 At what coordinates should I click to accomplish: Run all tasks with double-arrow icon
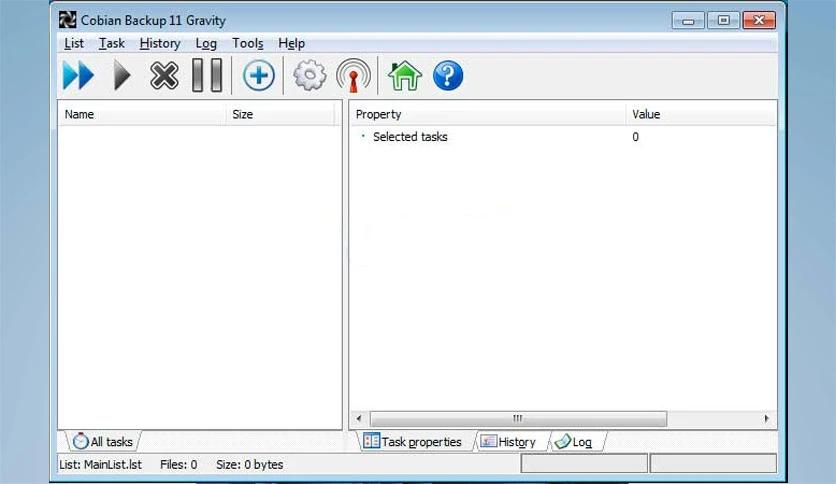(x=78, y=75)
